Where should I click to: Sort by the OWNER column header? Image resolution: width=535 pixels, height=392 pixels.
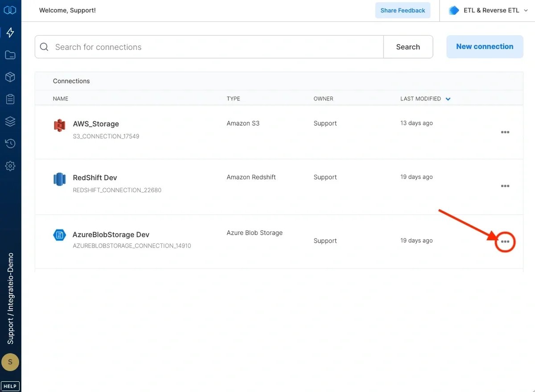(323, 99)
